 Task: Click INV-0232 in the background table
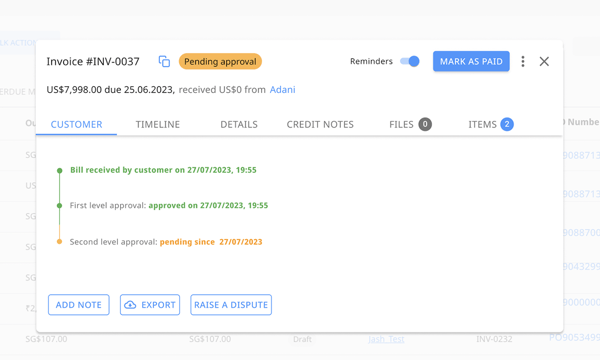(494, 339)
